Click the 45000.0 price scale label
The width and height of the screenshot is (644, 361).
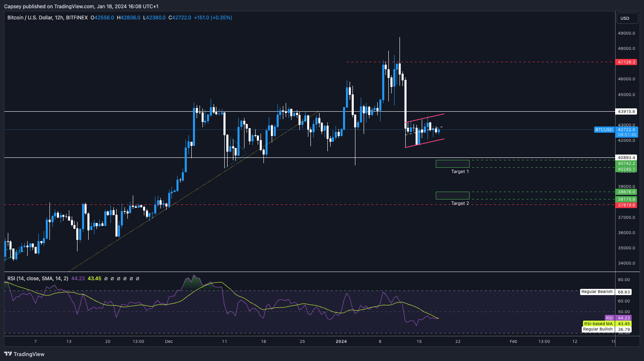coord(626,94)
